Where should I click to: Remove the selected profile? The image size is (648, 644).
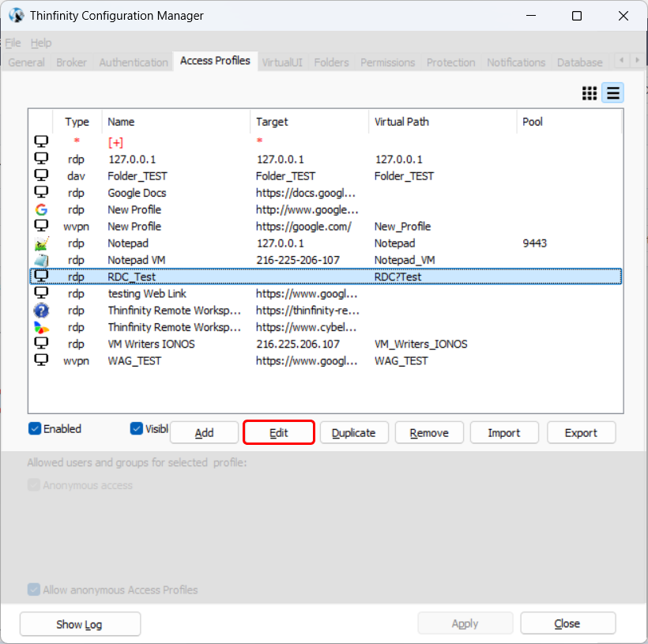(x=429, y=433)
